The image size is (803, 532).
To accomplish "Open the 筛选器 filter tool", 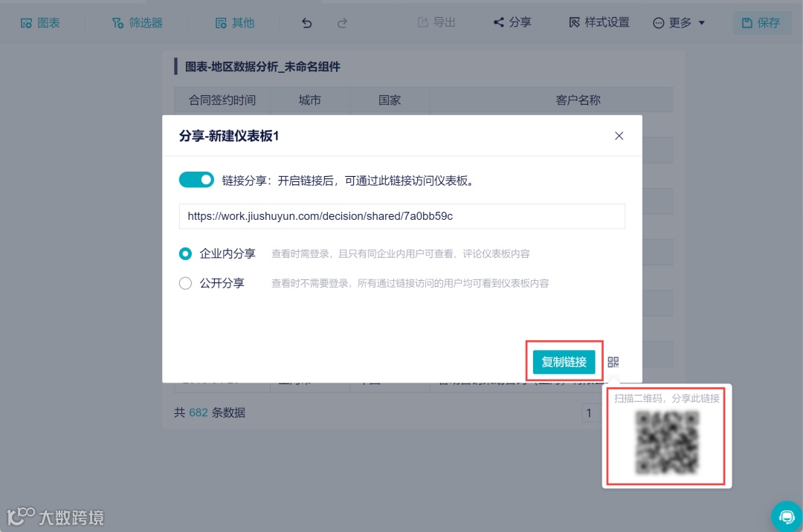I will (138, 22).
